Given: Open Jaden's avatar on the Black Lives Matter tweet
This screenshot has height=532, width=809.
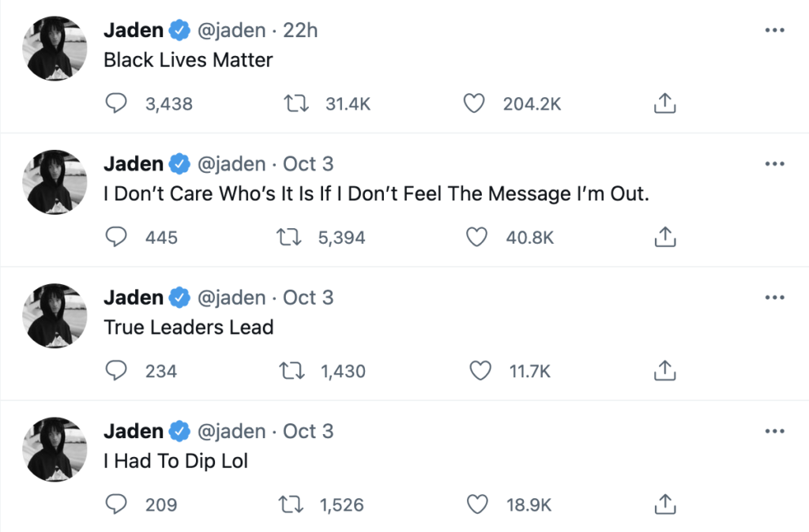Looking at the screenshot, I should [x=55, y=48].
